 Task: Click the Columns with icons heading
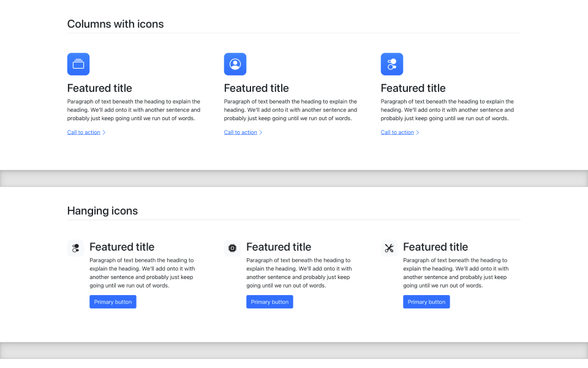point(115,24)
